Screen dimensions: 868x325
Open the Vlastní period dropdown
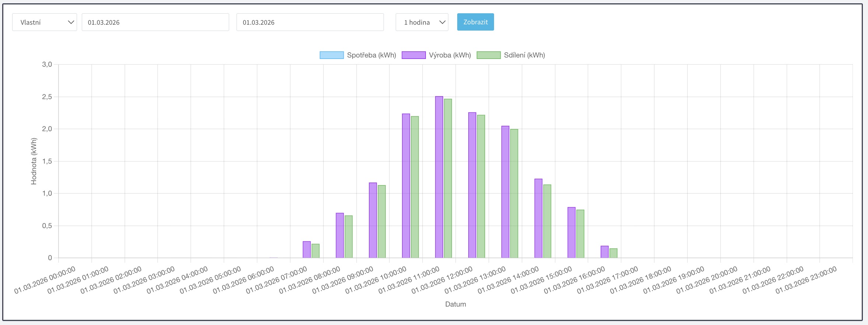[x=44, y=22]
